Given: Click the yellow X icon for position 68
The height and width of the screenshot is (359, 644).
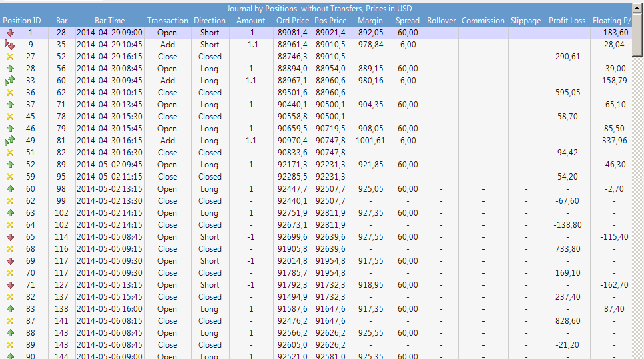Looking at the screenshot, I should [10, 249].
